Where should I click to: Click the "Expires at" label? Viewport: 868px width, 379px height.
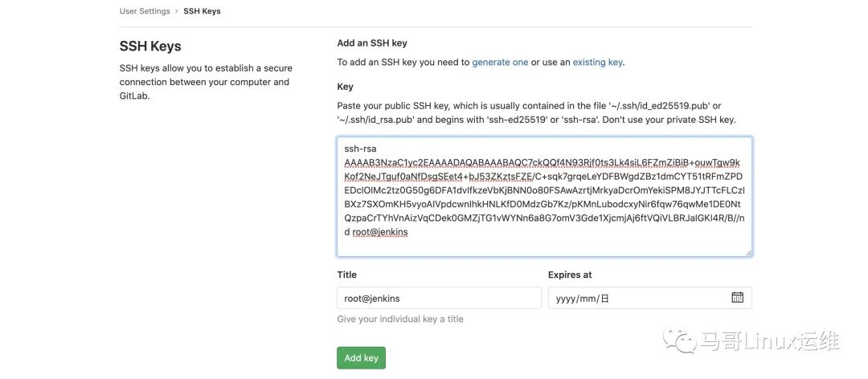coord(570,275)
